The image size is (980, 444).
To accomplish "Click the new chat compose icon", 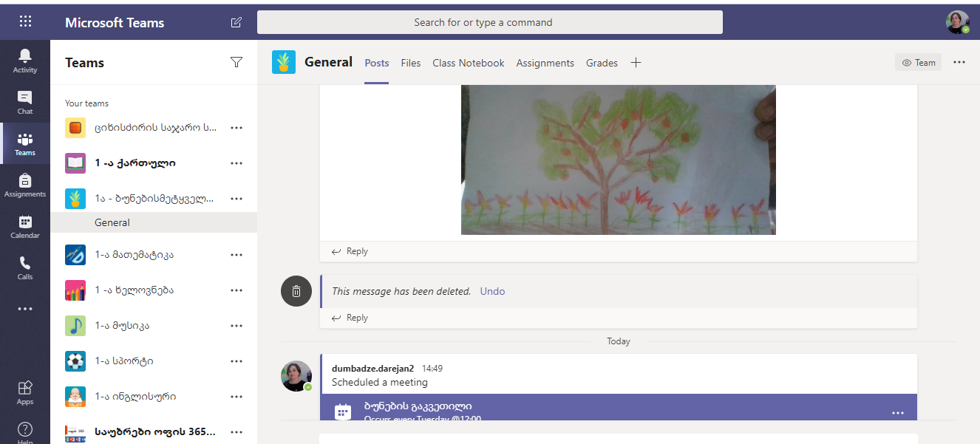I will pos(237,22).
